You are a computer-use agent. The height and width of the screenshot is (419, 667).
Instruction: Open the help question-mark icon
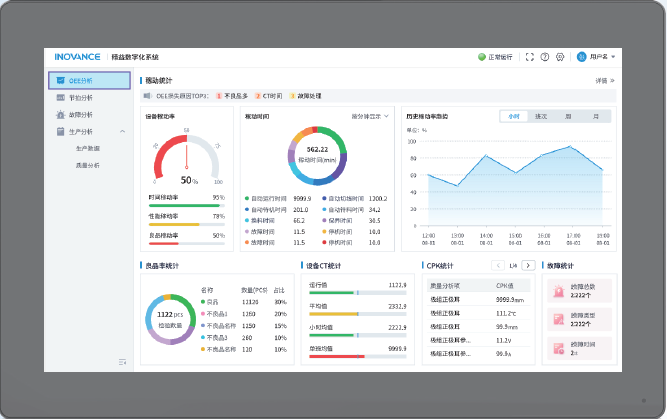click(x=544, y=57)
